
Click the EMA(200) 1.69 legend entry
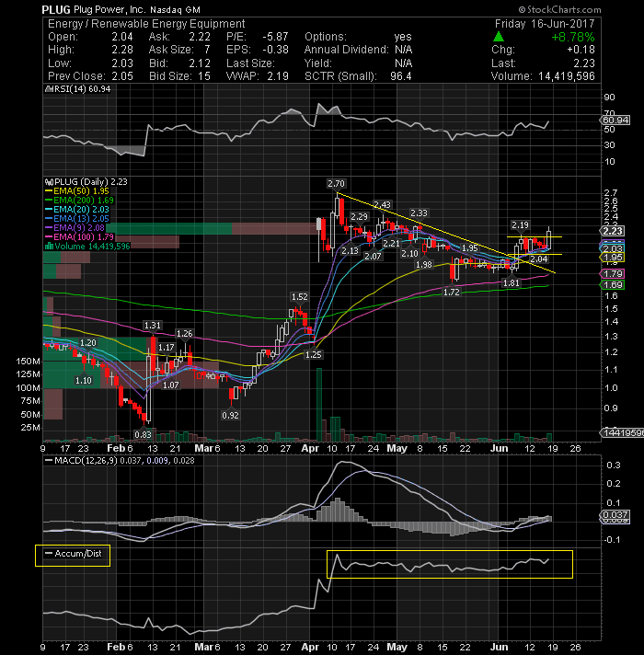(79, 201)
